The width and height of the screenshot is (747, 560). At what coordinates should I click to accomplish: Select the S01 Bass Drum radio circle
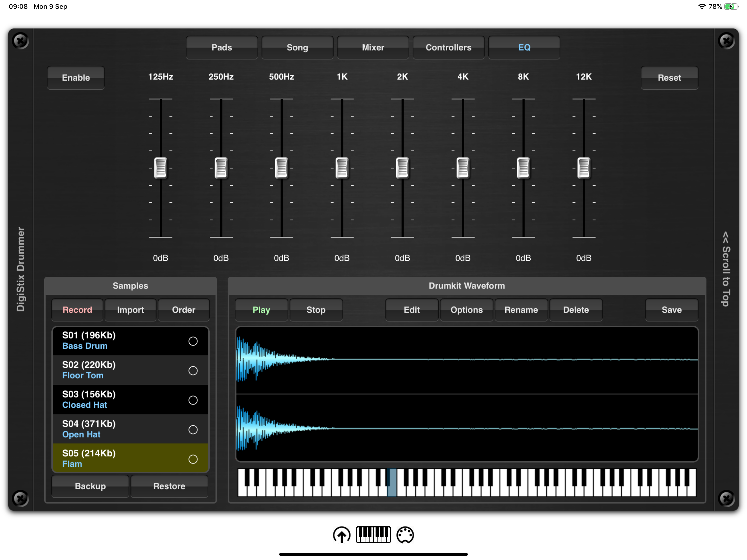pyautogui.click(x=193, y=341)
